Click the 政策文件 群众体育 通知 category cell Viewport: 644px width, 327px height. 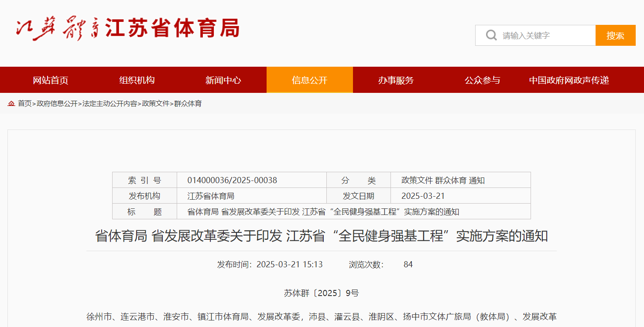coord(443,181)
